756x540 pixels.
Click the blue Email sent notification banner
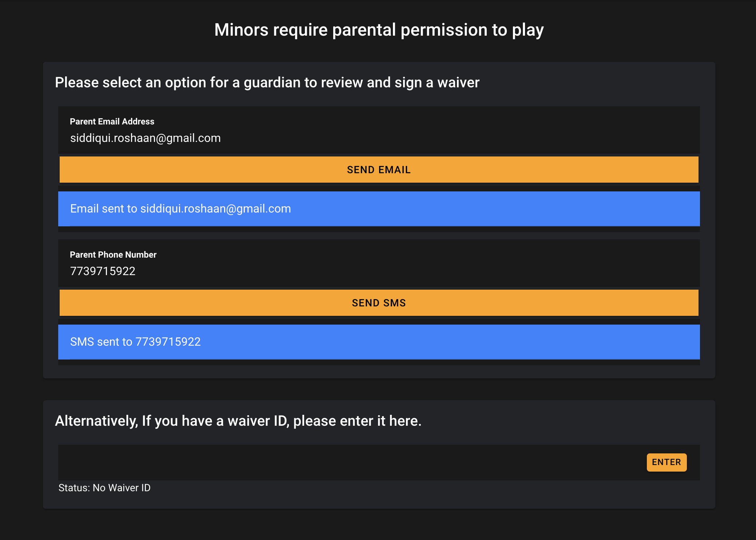[379, 209]
